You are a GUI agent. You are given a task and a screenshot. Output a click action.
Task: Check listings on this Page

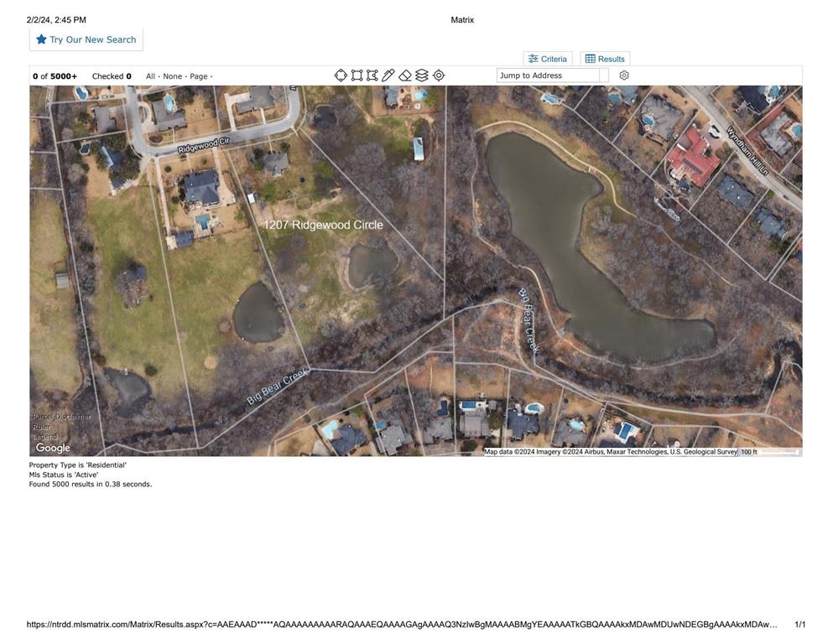click(x=198, y=76)
